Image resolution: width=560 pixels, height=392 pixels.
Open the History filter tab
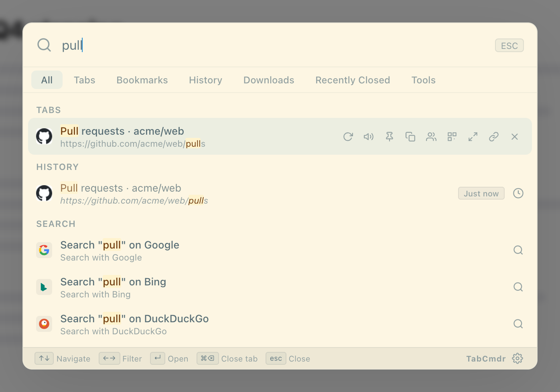click(206, 80)
